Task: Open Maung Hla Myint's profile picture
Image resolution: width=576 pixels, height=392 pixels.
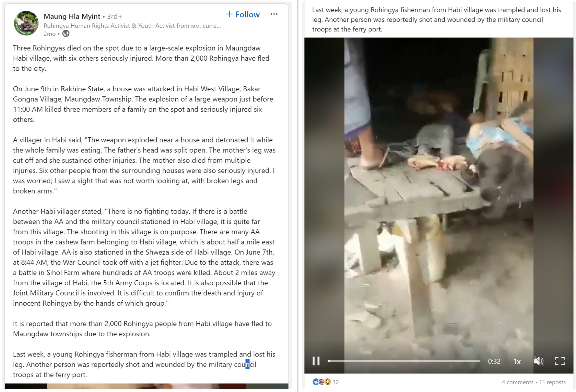Action: [26, 23]
